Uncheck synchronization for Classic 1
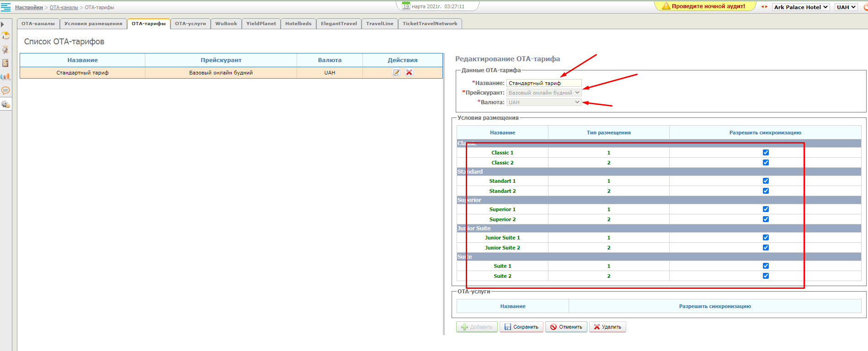 click(766, 153)
